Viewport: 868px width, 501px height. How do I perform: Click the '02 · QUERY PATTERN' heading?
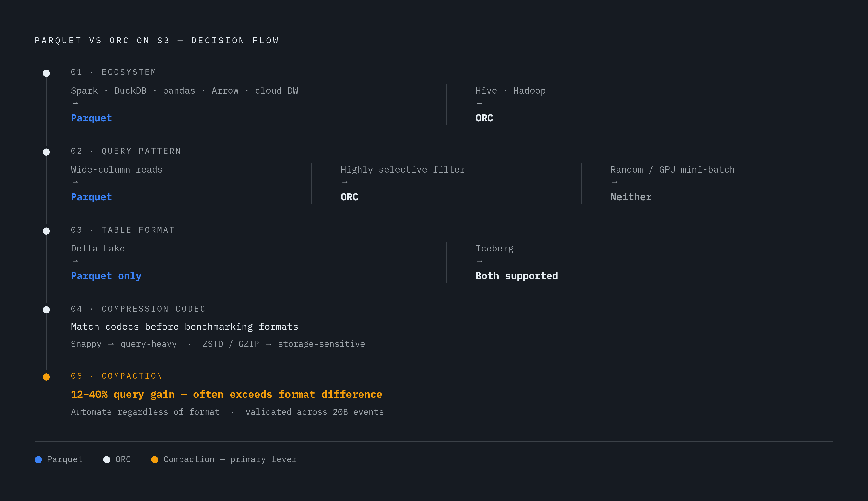coord(126,151)
